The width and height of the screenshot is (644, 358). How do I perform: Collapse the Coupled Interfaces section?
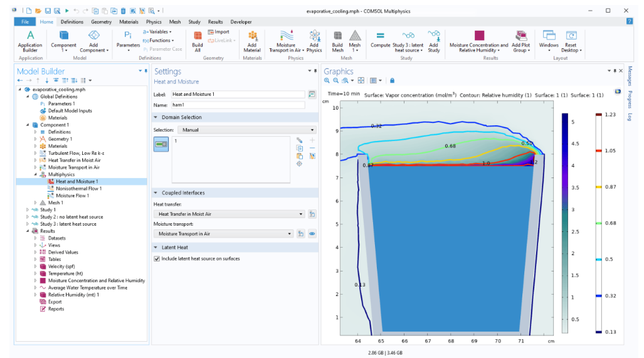click(x=156, y=192)
